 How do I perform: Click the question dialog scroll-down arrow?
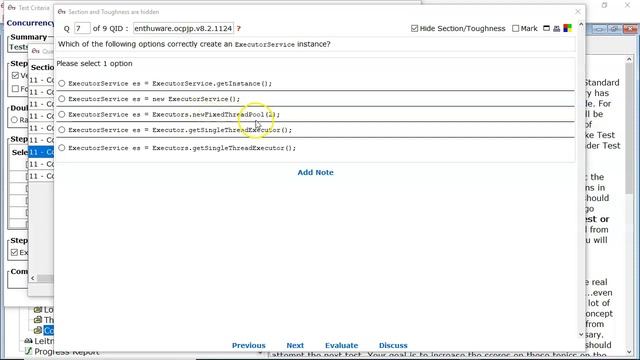[x=581, y=334]
